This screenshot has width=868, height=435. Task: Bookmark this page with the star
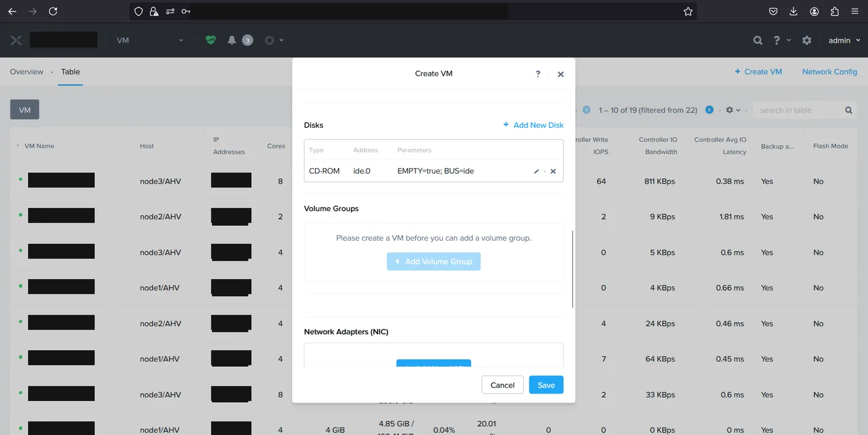click(688, 11)
